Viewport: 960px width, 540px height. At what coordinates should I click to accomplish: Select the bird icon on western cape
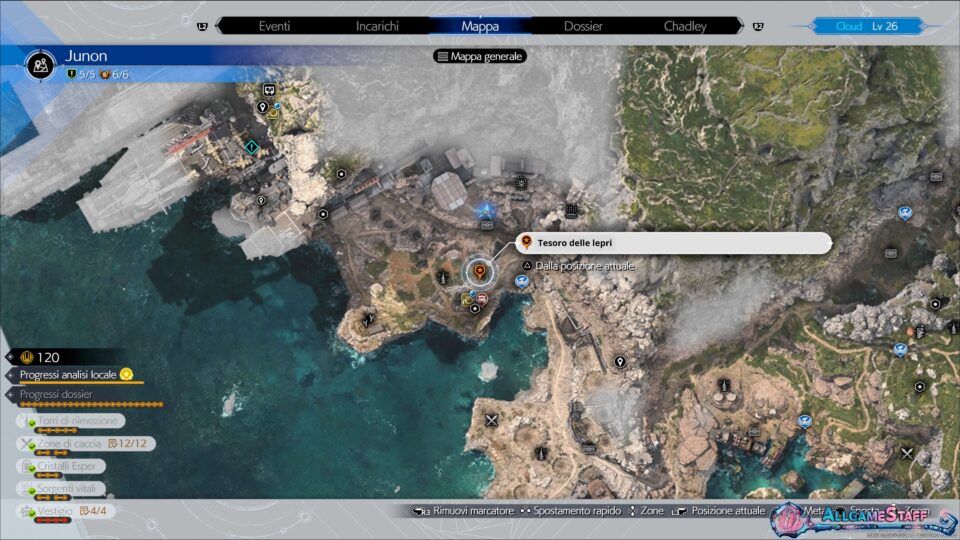point(368,320)
